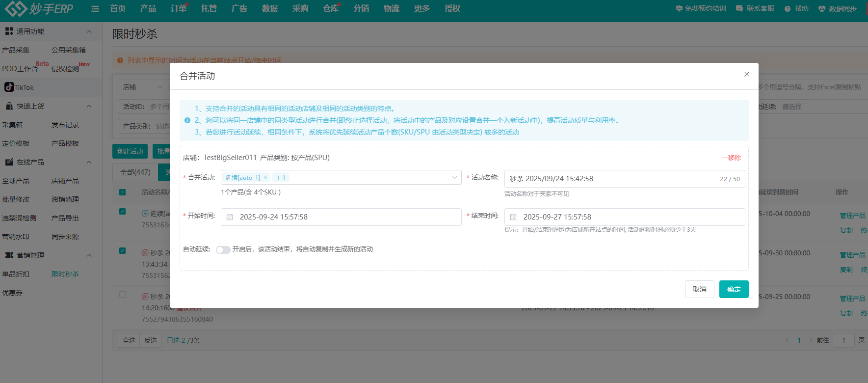Screen dimensions: 868x383
Task: Click the 全选 button below the table
Action: pos(129,340)
